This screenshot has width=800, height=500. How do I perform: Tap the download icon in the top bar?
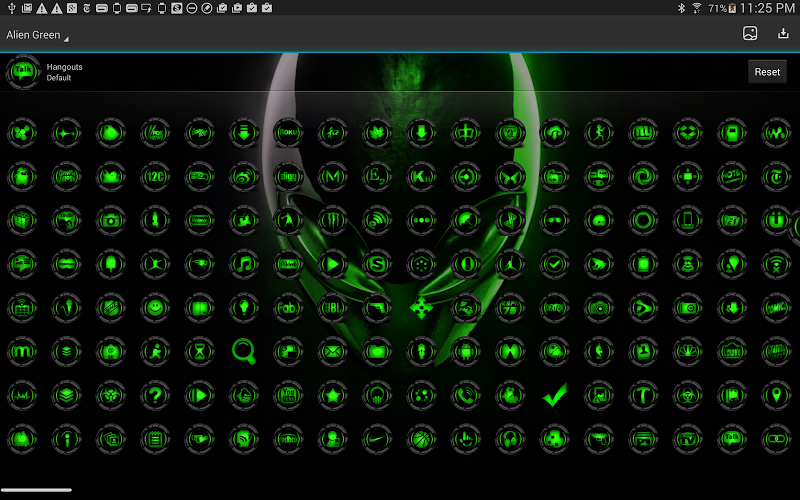pyautogui.click(x=783, y=34)
